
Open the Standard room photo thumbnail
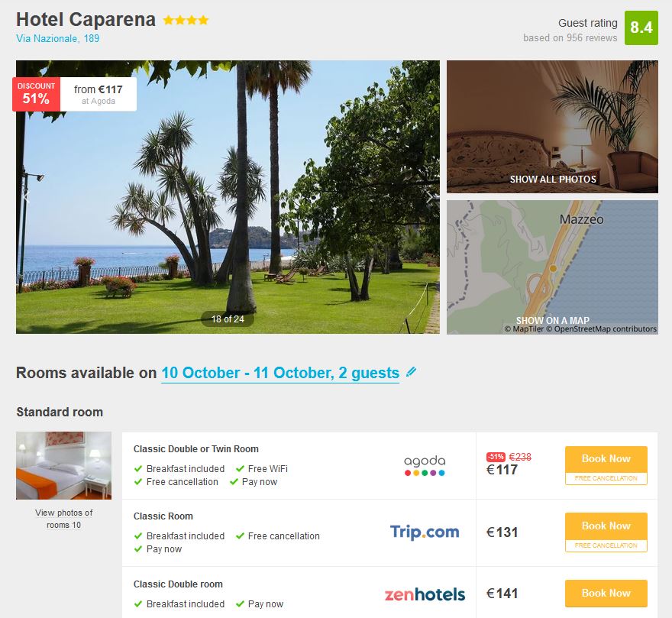64,465
